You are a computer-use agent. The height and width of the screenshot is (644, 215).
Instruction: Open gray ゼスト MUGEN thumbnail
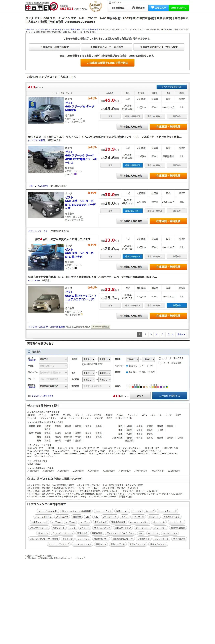46,111
